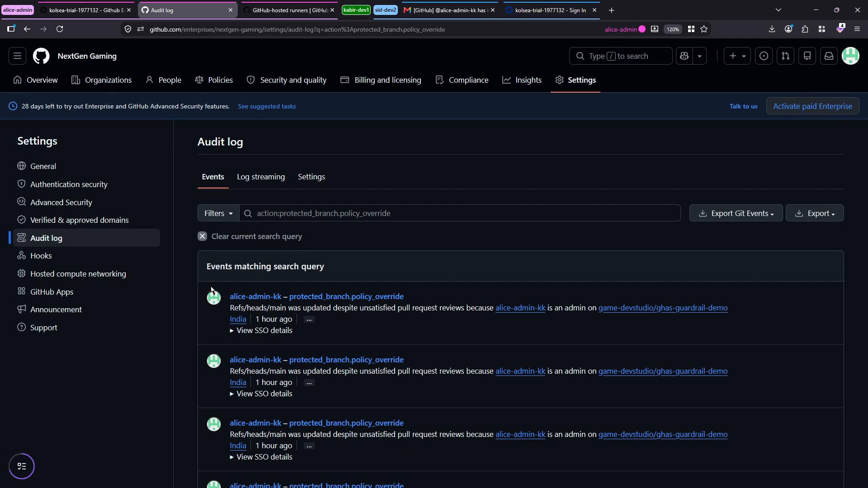
Task: Go back with browser back arrow
Action: (x=27, y=29)
